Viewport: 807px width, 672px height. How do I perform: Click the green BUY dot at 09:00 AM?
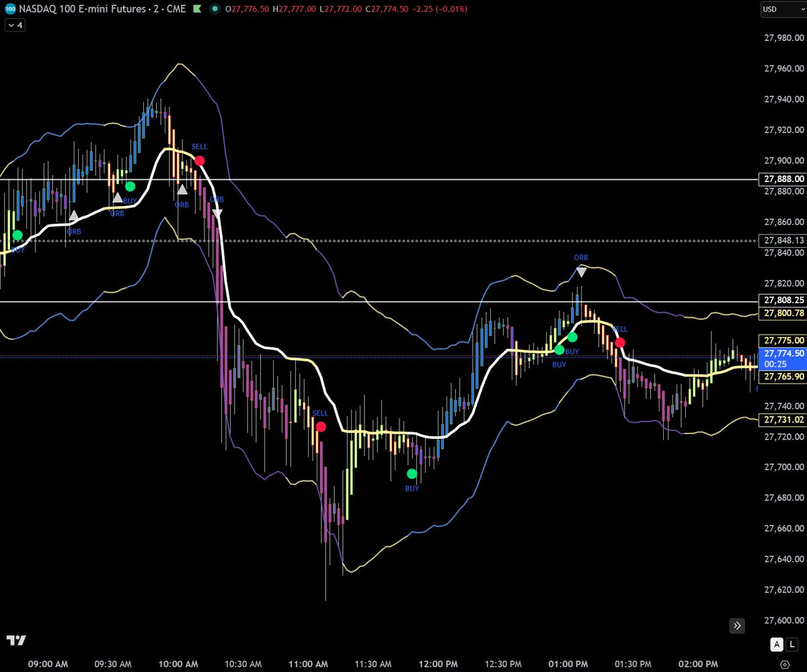click(17, 235)
